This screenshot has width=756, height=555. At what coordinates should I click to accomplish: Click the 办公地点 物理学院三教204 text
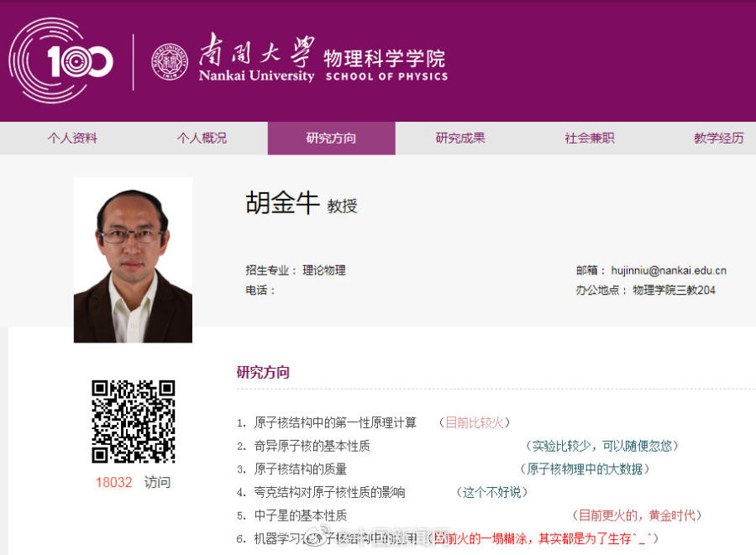click(x=645, y=291)
